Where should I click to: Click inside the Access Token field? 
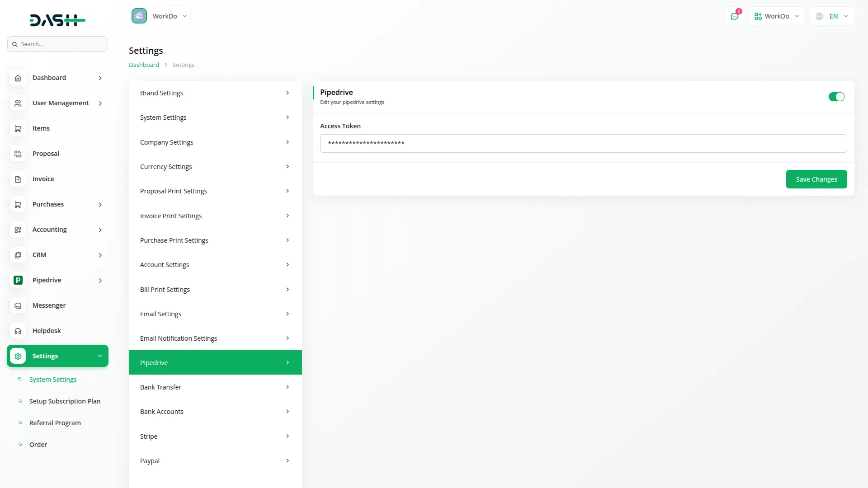(x=583, y=143)
